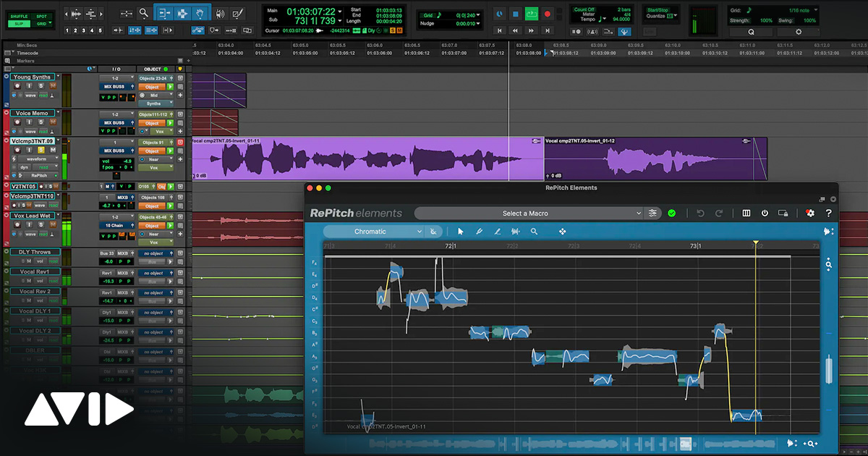Enable Shuffle edit mode
Viewport: 868px width, 456px height.
[19, 16]
